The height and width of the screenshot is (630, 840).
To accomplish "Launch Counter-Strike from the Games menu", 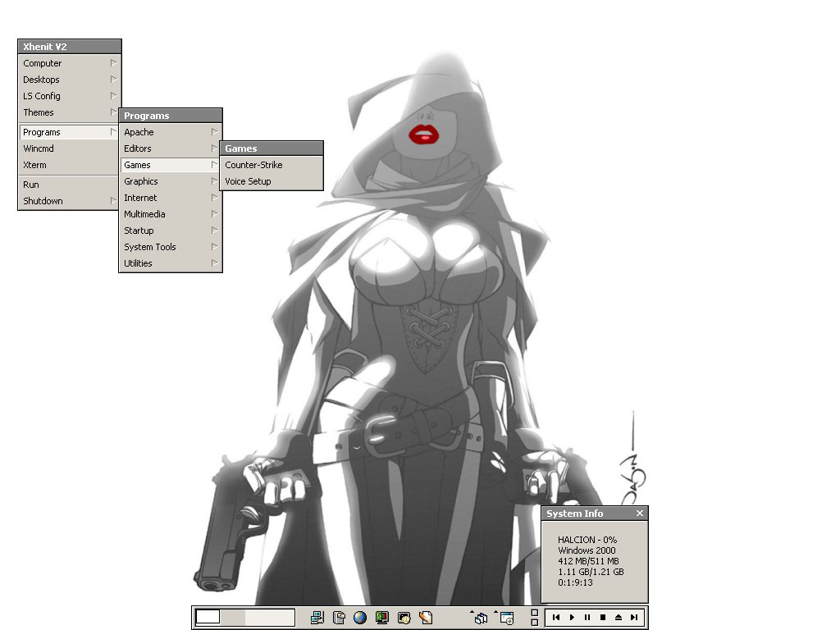I will click(271, 165).
